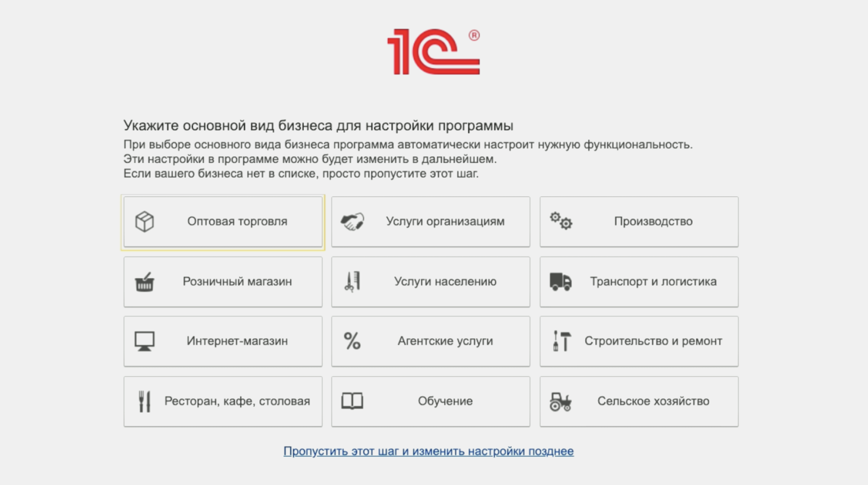Choose Розничный магазин option
The width and height of the screenshot is (868, 485).
coord(223,281)
